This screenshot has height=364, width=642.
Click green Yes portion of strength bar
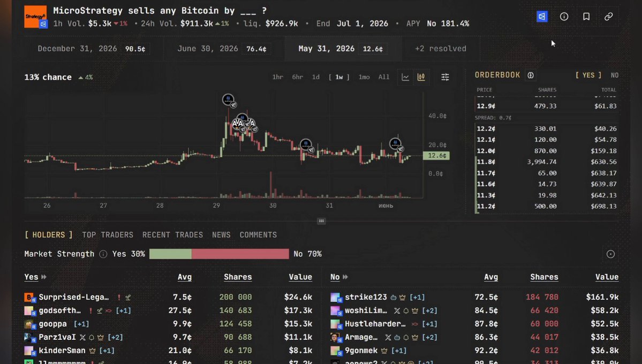pyautogui.click(x=170, y=254)
